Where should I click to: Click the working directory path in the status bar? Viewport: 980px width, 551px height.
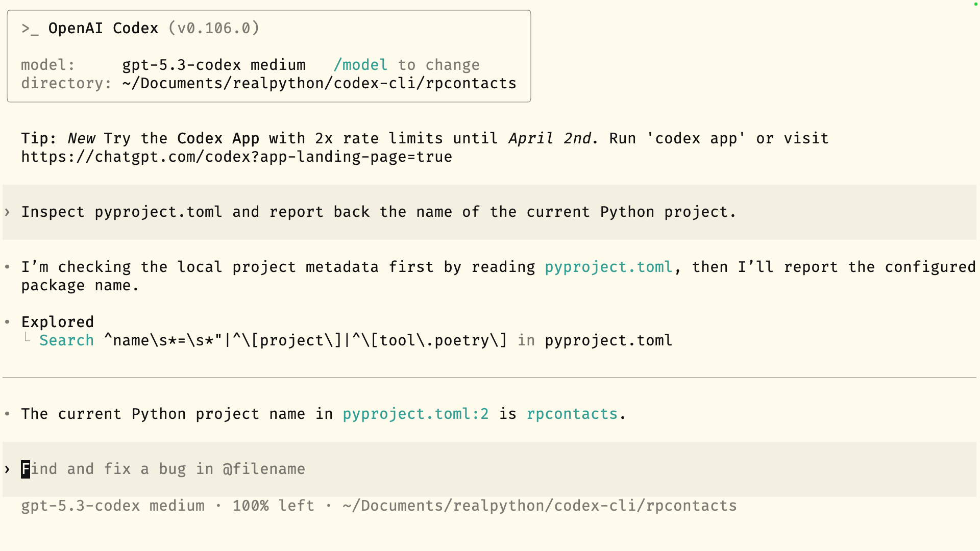(540, 506)
